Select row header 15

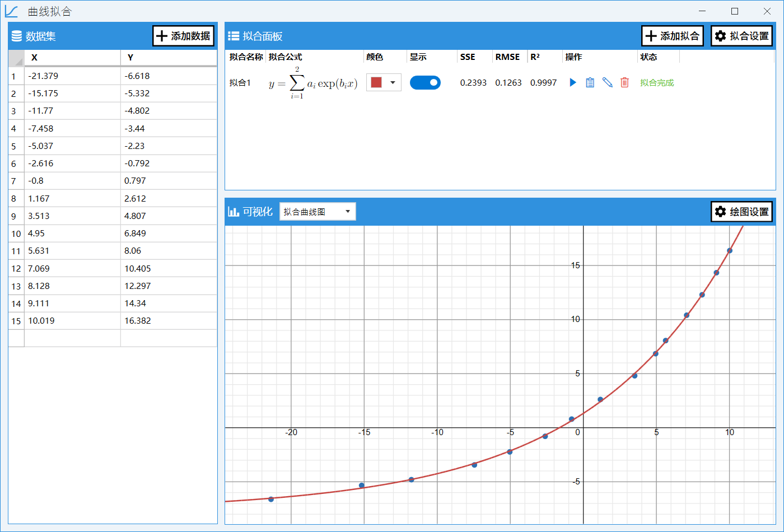point(16,321)
